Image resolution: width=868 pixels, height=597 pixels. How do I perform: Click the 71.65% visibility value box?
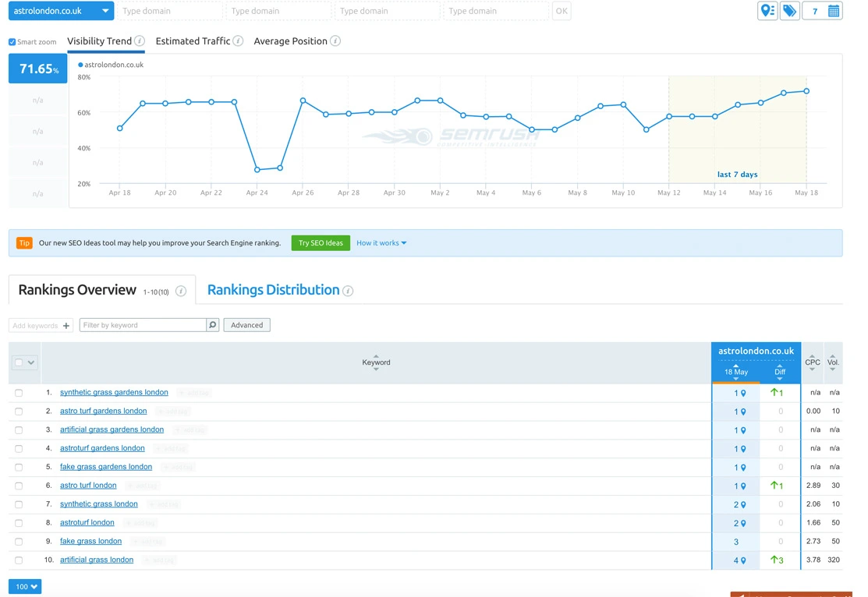pyautogui.click(x=37, y=69)
